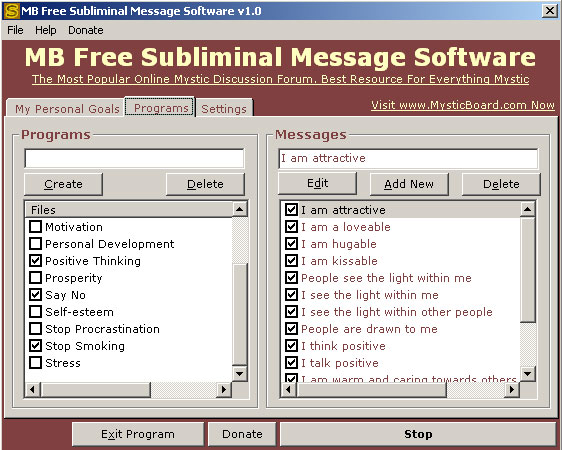The image size is (562, 450).
Task: Enable the Motivation program checkbox
Action: [35, 226]
